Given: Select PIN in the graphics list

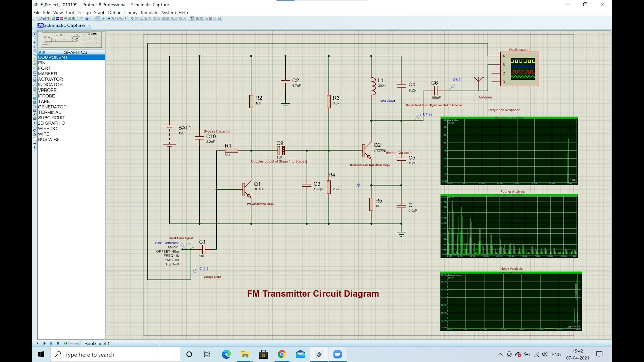Looking at the screenshot, I should pyautogui.click(x=71, y=63).
